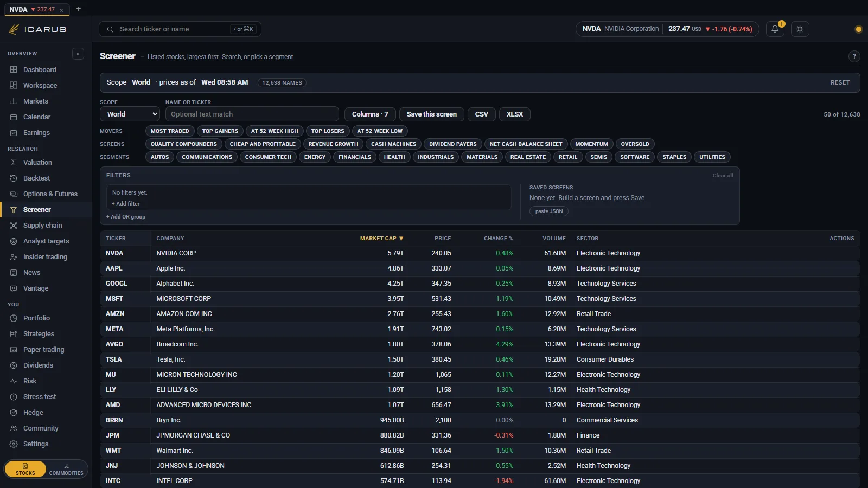Viewport: 868px width, 488px height.
Task: Expand Add OR group
Action: [x=126, y=216]
